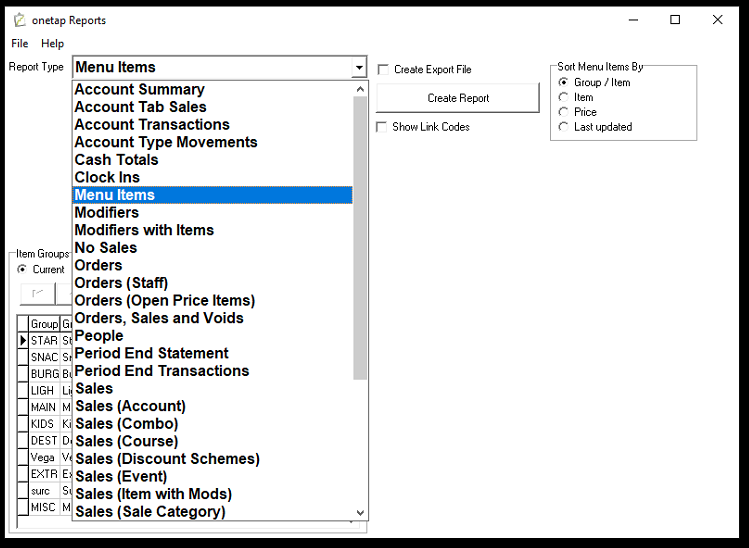Select Group / Item sort option

click(x=564, y=82)
